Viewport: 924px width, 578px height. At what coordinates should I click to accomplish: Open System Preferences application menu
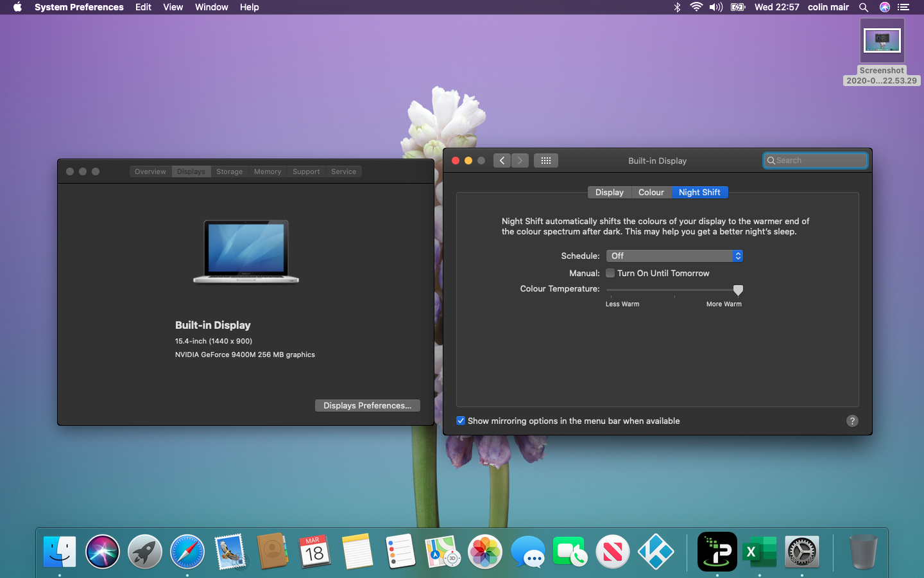(79, 7)
